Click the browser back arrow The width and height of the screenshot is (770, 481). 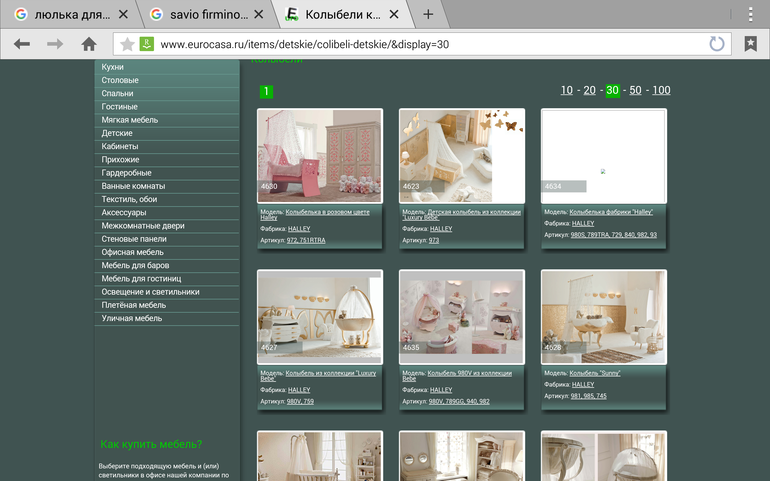click(x=22, y=44)
